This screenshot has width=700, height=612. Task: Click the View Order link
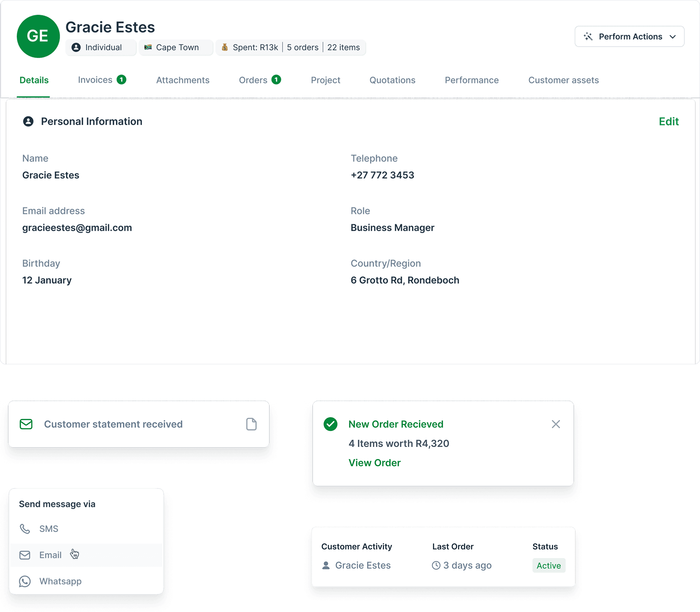tap(374, 463)
